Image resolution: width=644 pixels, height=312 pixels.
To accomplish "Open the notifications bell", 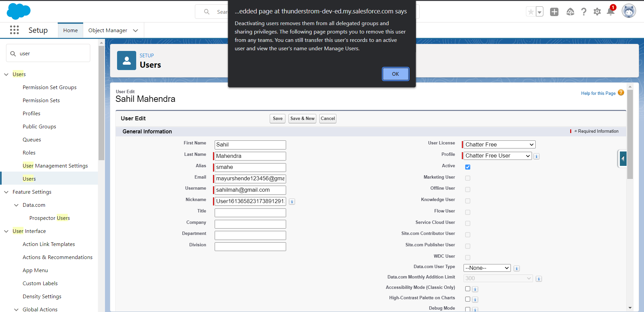I will tap(610, 12).
